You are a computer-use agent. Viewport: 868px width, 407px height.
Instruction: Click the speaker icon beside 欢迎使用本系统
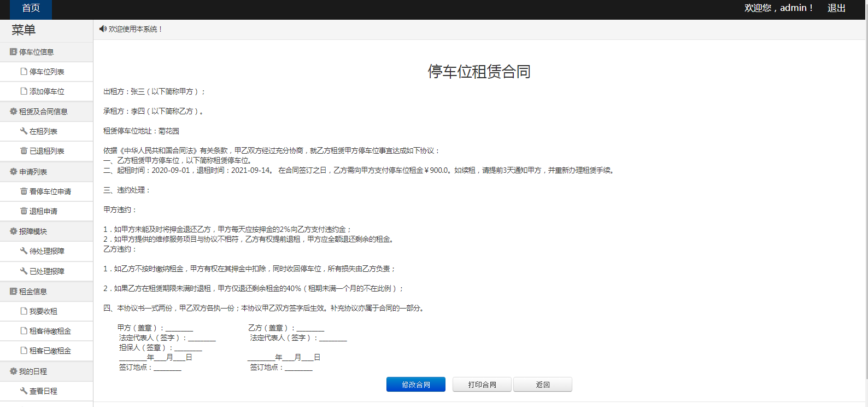click(103, 29)
